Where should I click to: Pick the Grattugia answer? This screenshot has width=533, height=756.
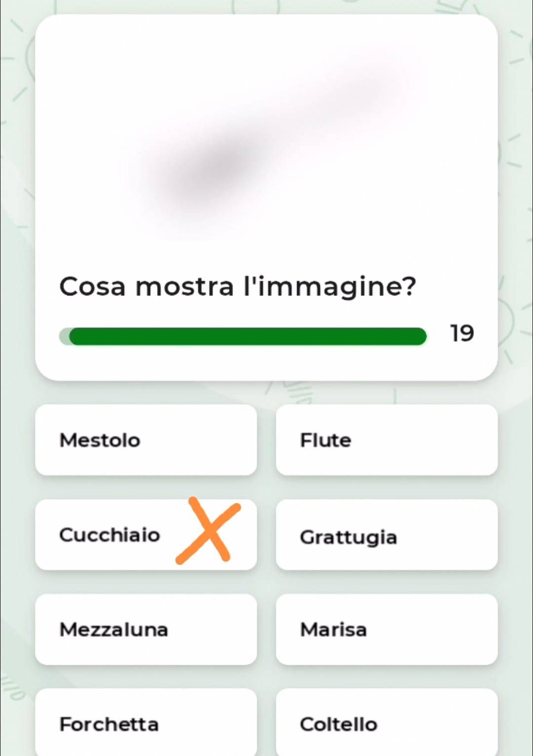tap(387, 535)
